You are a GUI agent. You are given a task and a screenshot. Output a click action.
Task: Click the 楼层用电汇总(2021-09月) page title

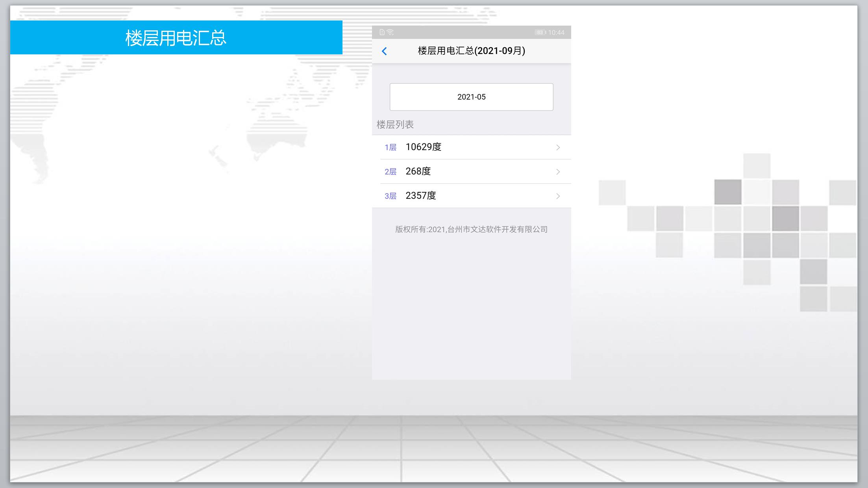click(x=471, y=51)
